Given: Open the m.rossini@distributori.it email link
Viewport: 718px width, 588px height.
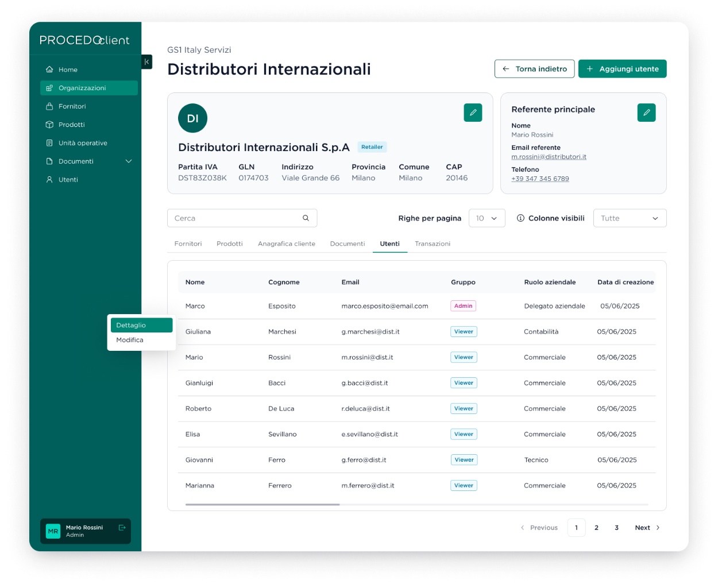Looking at the screenshot, I should pos(549,157).
